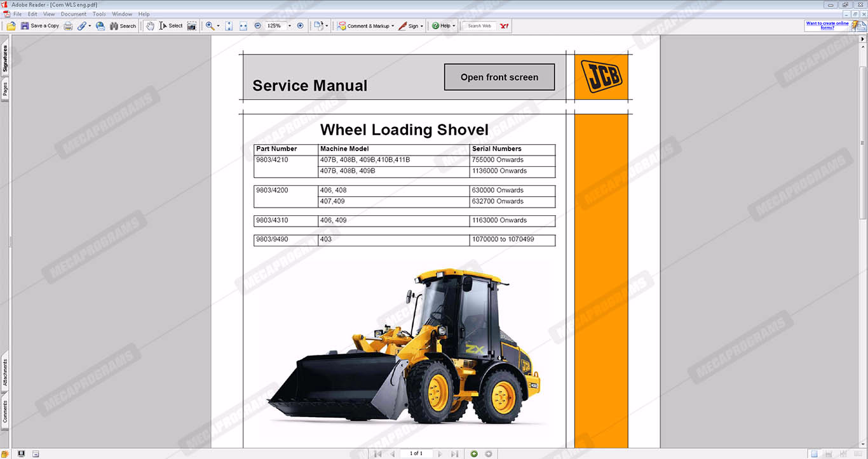Image resolution: width=868 pixels, height=459 pixels.
Task: Click the Wheel Loading Shovel heading
Action: (404, 130)
